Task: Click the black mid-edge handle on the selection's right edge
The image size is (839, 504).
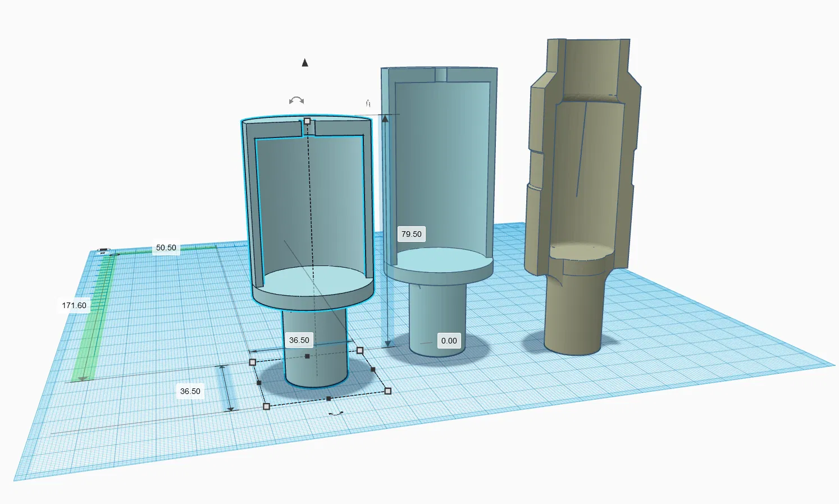Action: coord(373,370)
